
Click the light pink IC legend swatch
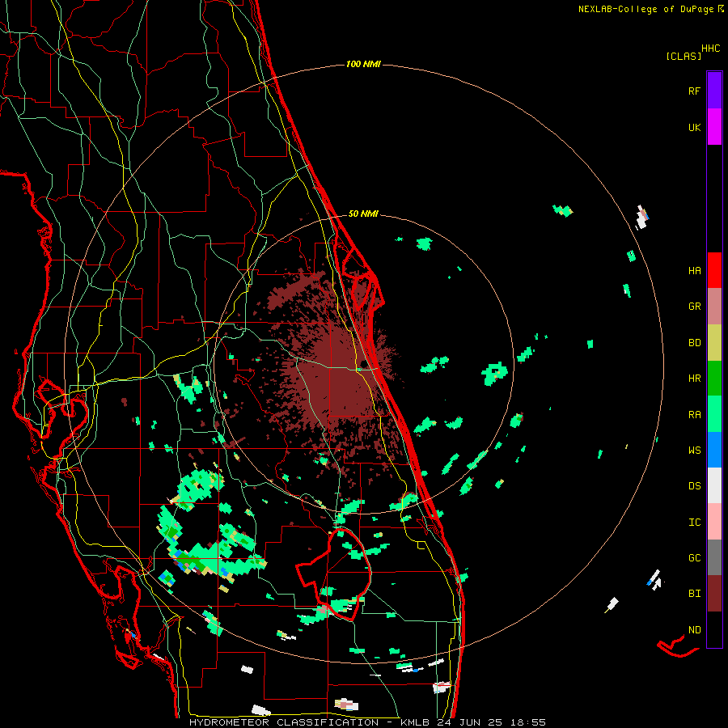pos(714,522)
